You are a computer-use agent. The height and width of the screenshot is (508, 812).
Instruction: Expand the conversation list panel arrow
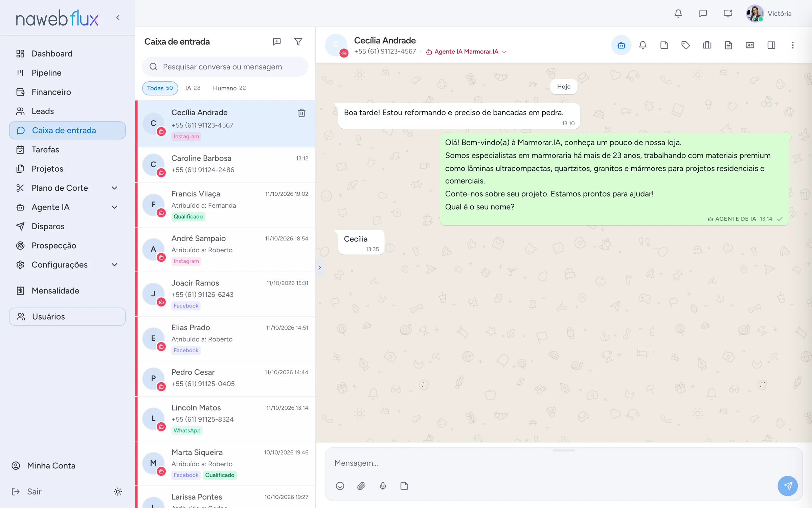[319, 268]
